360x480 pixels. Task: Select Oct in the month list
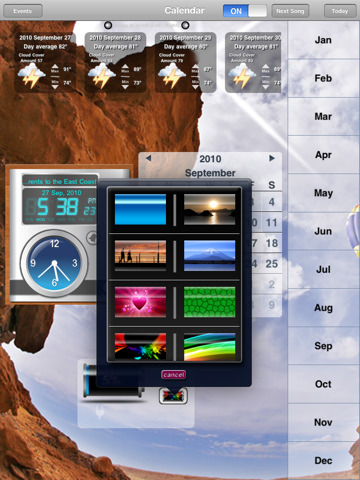(x=323, y=384)
